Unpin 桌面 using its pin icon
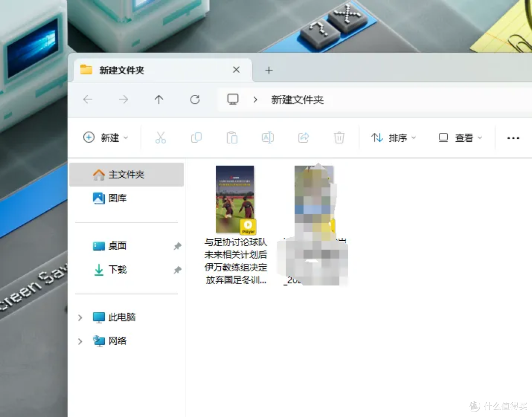This screenshot has width=532, height=417. coord(177,246)
